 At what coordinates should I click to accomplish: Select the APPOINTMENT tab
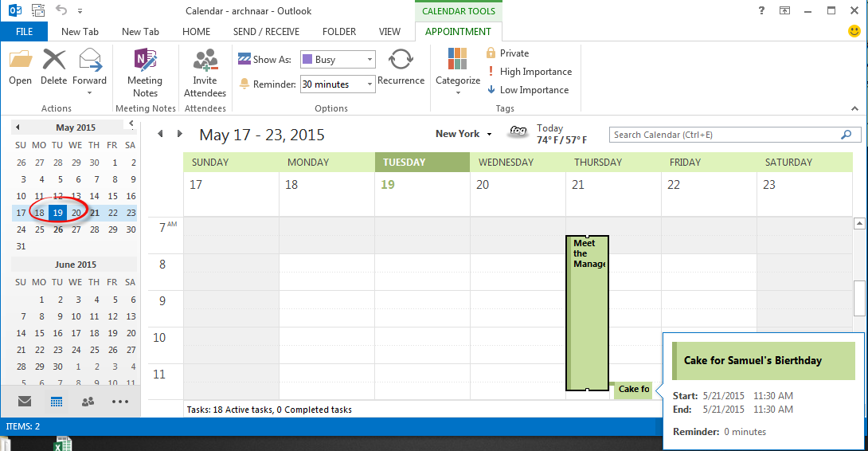pyautogui.click(x=458, y=32)
